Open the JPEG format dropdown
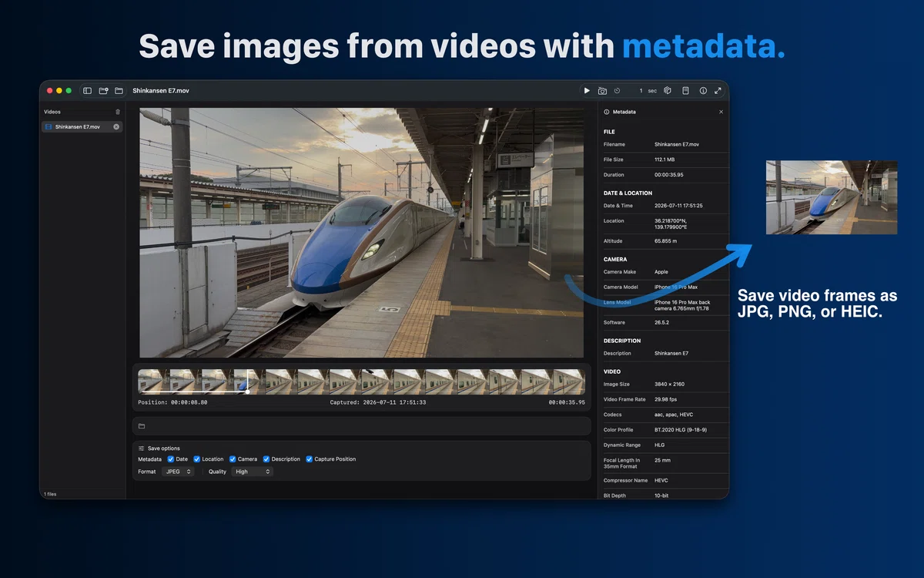 (x=178, y=472)
